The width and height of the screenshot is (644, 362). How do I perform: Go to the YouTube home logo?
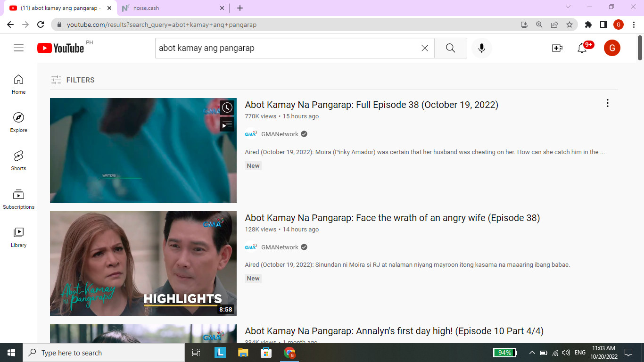(61, 48)
